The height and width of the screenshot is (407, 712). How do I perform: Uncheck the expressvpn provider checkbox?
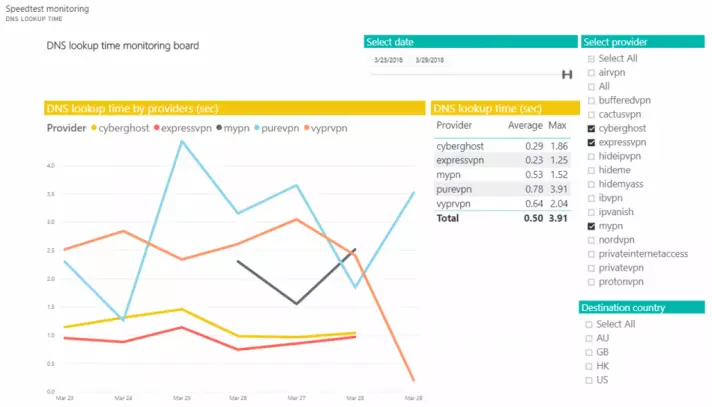591,143
